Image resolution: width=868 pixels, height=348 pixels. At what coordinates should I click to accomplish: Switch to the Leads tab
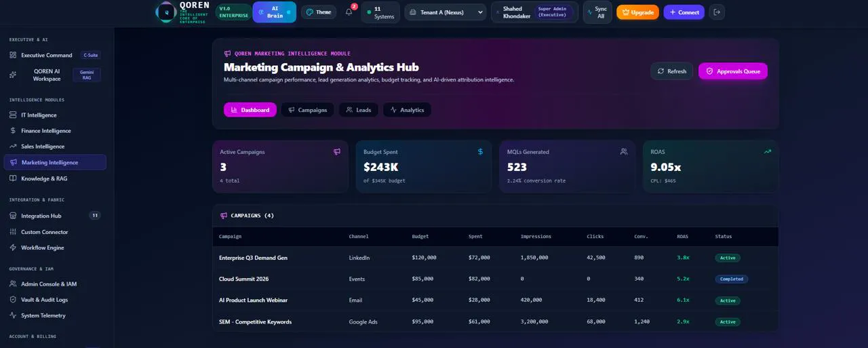[359, 110]
